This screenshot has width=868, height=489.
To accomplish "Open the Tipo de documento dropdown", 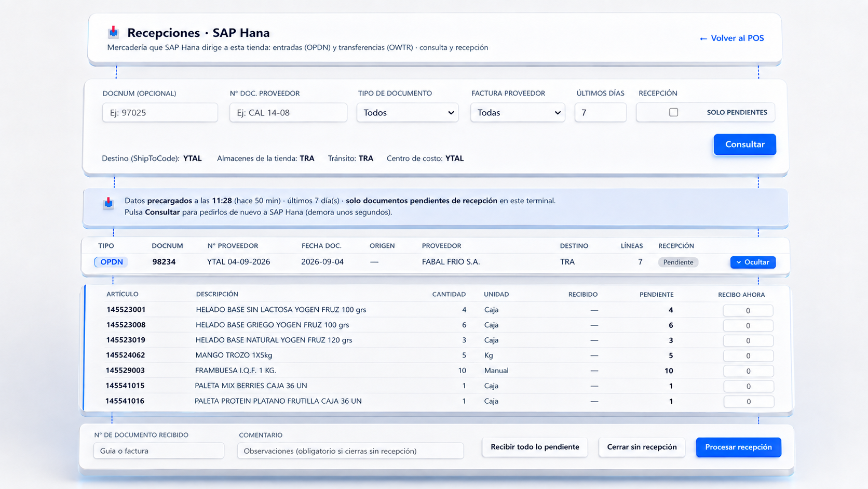I will [x=408, y=112].
